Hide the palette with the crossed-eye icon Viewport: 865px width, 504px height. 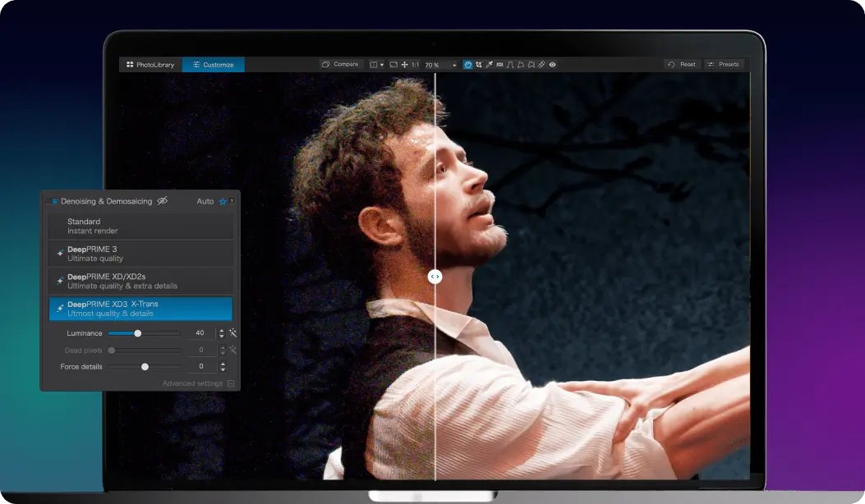[x=163, y=201]
